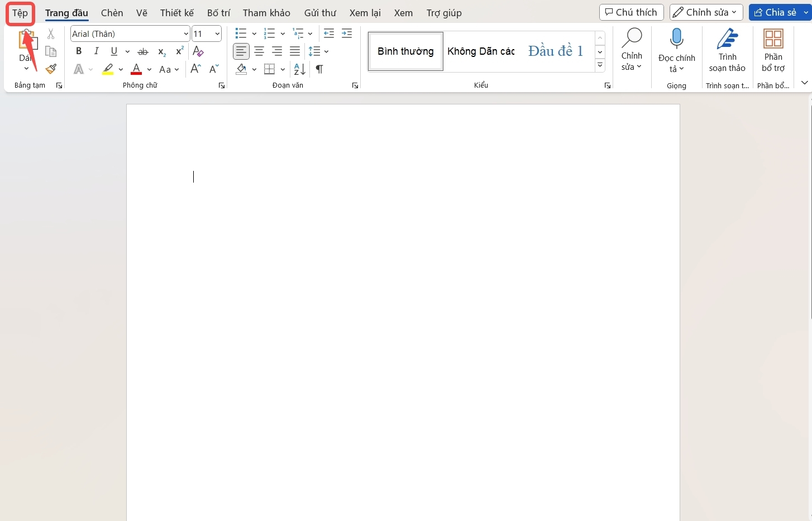Click the Clear Formatting eraser icon
This screenshot has width=812, height=521.
point(198,51)
